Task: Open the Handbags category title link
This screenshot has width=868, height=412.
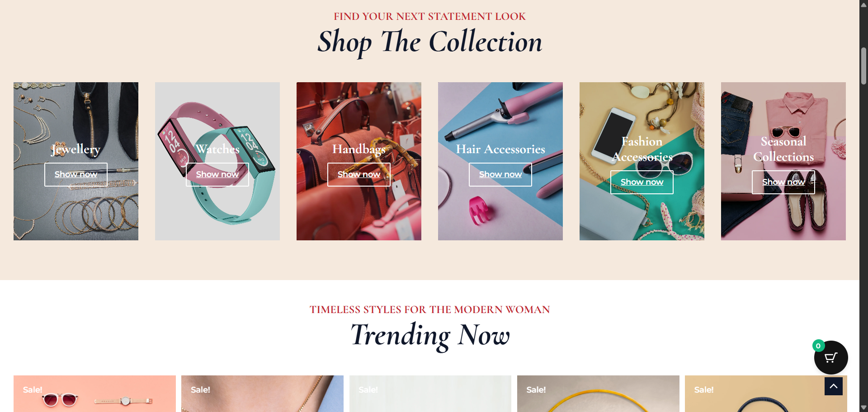Action: pos(359,149)
